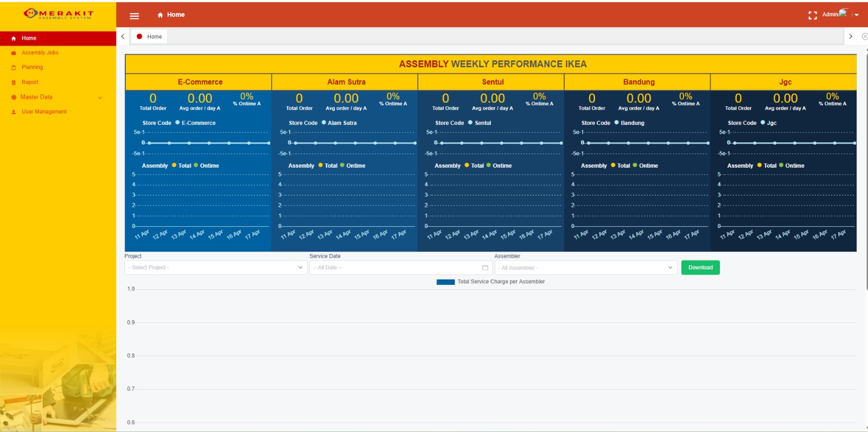This screenshot has width=868, height=432.
Task: Open Planning in the sidebar
Action: click(58, 68)
